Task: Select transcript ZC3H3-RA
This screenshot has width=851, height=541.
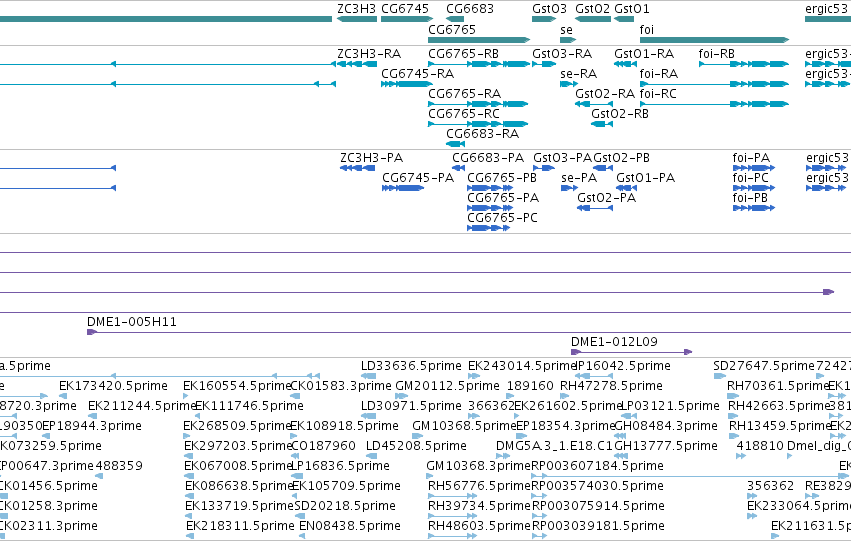Action: (369, 54)
